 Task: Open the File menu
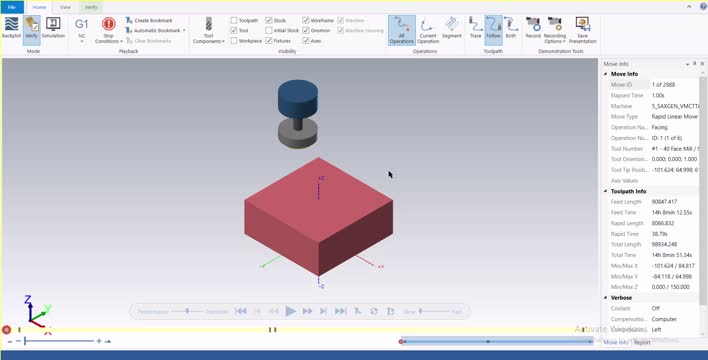12,7
